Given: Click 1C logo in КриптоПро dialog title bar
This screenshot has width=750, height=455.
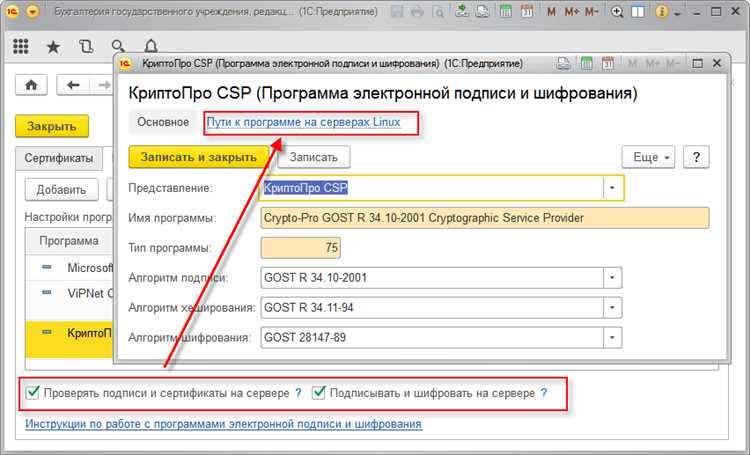Looking at the screenshot, I should tap(125, 63).
